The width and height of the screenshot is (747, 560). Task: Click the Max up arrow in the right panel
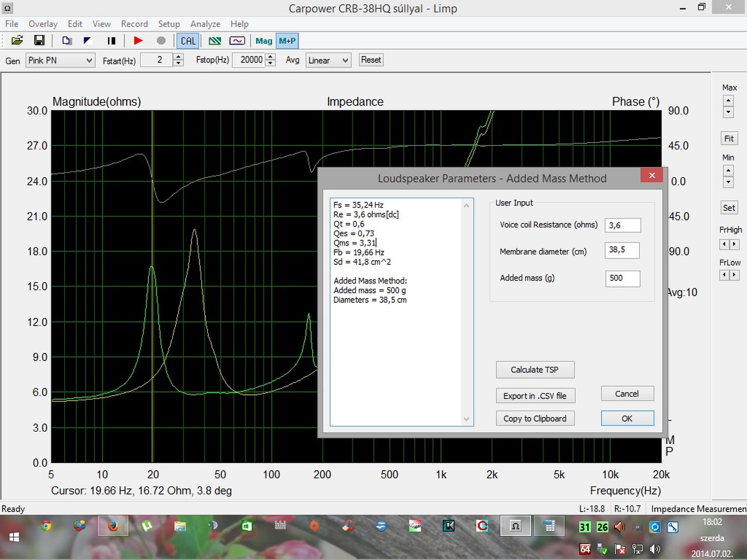coord(728,101)
